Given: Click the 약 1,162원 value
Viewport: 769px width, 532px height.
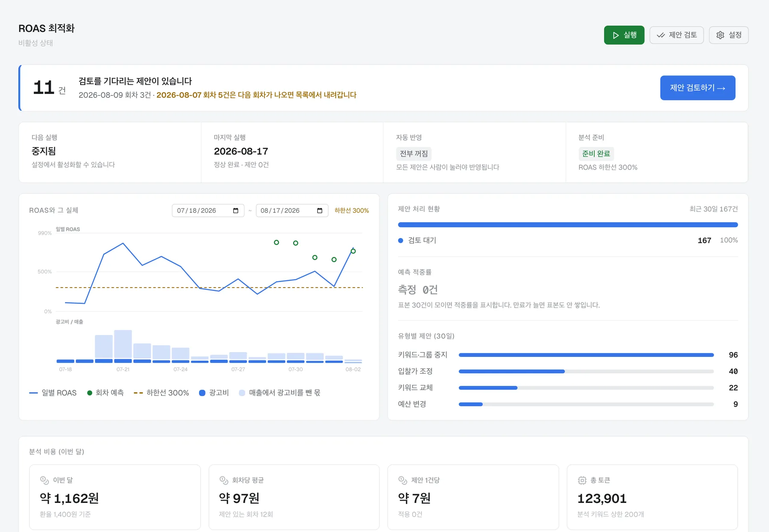Looking at the screenshot, I should (x=69, y=498).
